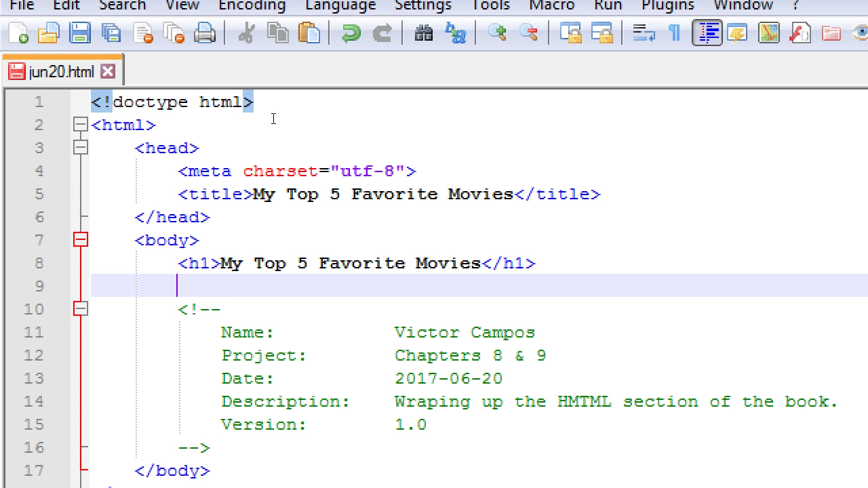Screen dimensions: 868x488
Task: Open the View menu
Action: 182,5
